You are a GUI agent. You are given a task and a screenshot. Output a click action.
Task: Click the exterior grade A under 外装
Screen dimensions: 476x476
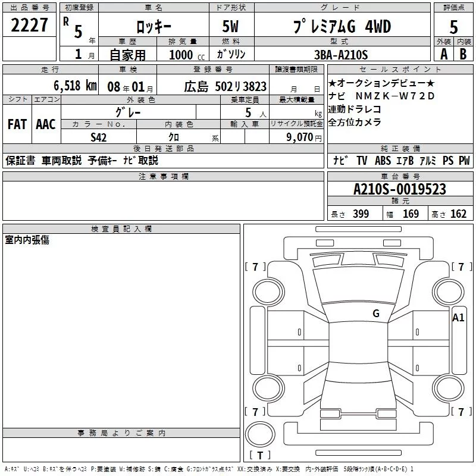[x=444, y=54]
